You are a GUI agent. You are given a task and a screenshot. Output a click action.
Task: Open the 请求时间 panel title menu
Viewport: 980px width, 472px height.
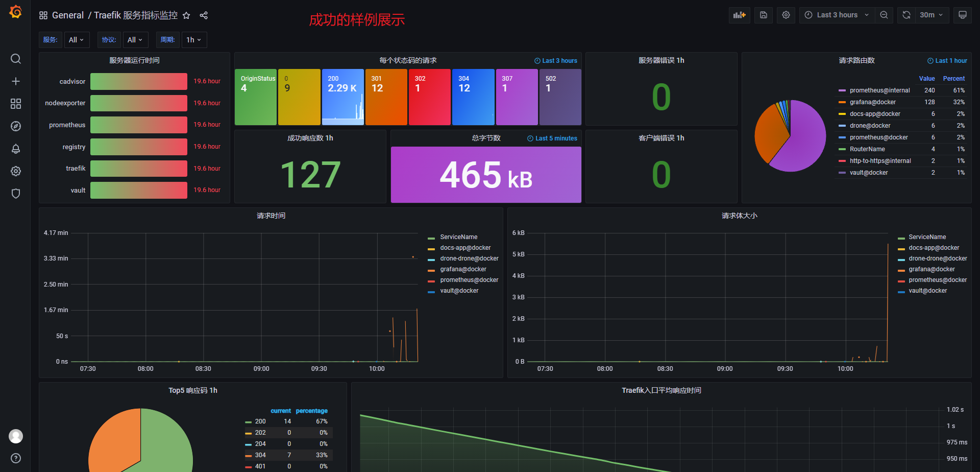tap(271, 216)
